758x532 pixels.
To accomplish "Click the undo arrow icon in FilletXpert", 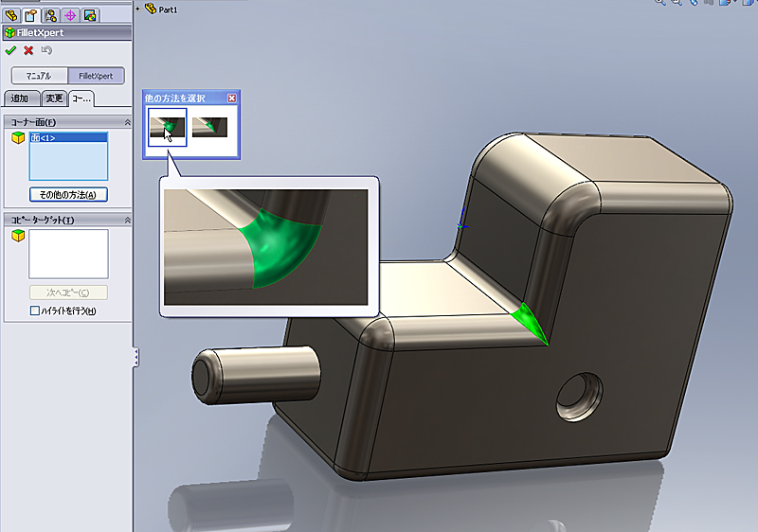I will pyautogui.click(x=46, y=50).
